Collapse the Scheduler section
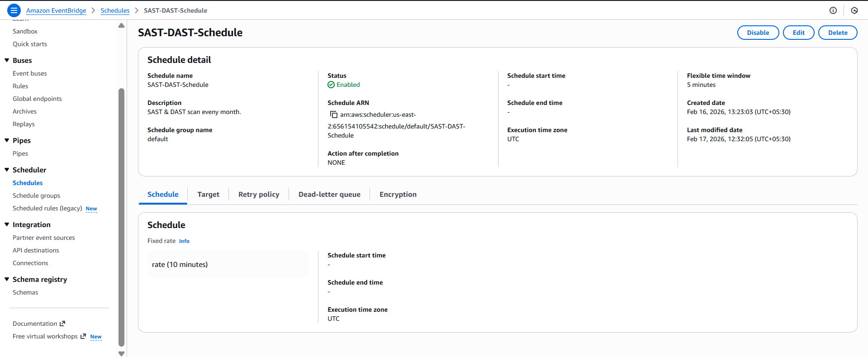 7,170
